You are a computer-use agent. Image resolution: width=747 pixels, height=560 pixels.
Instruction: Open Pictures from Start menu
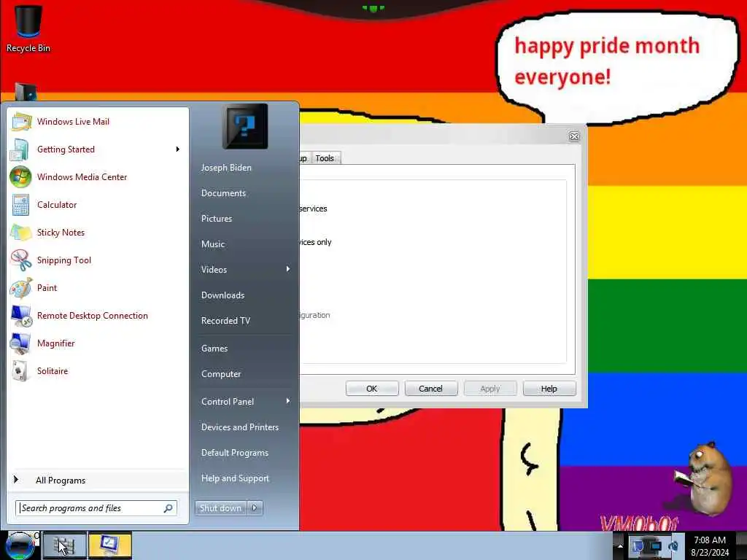click(217, 219)
